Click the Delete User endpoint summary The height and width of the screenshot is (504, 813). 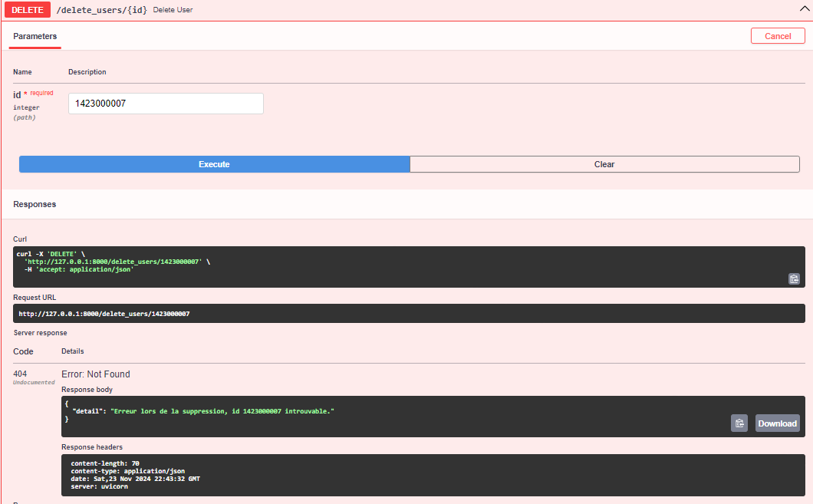[173, 10]
